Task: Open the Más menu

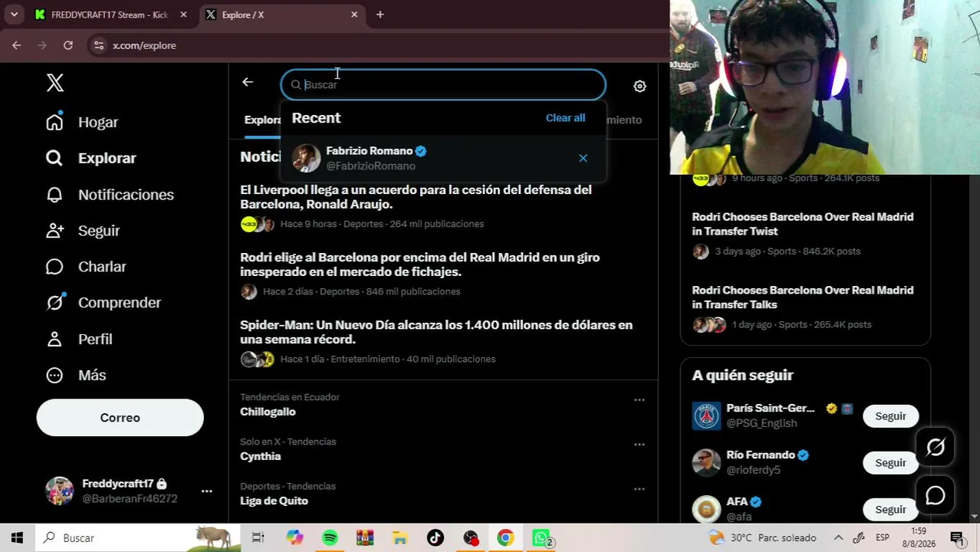Action: pos(76,375)
